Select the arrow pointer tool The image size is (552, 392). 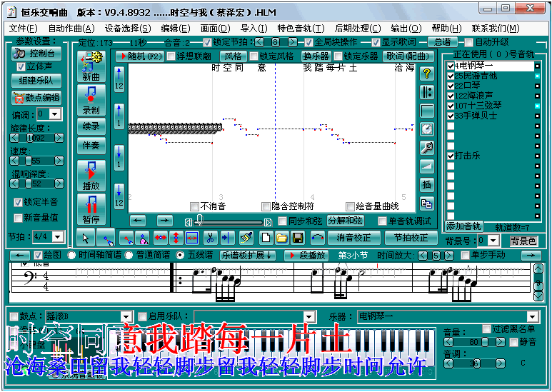(86, 237)
